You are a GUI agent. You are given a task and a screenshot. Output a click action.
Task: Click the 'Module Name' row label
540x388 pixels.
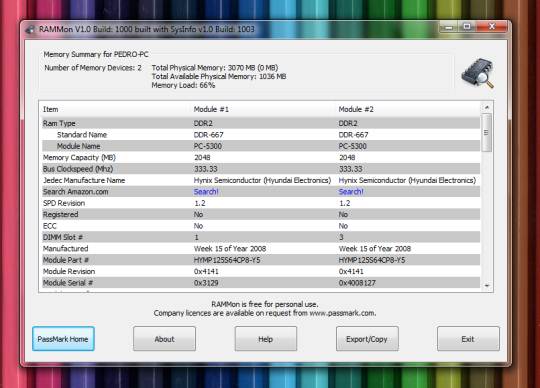click(79, 146)
